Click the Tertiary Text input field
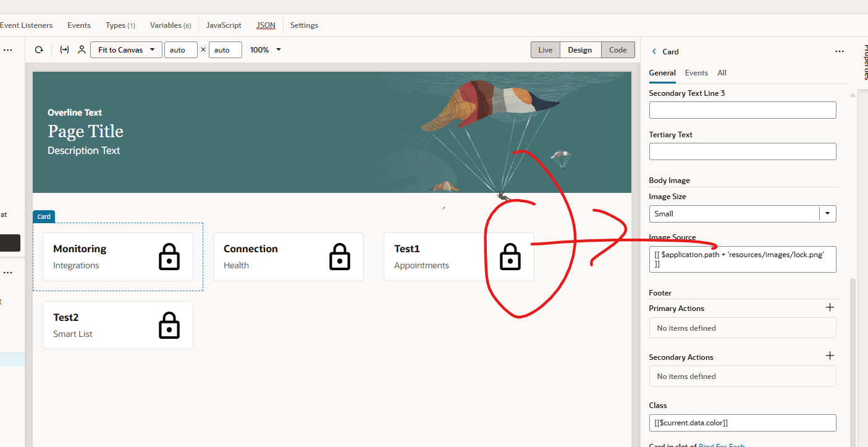 (743, 151)
